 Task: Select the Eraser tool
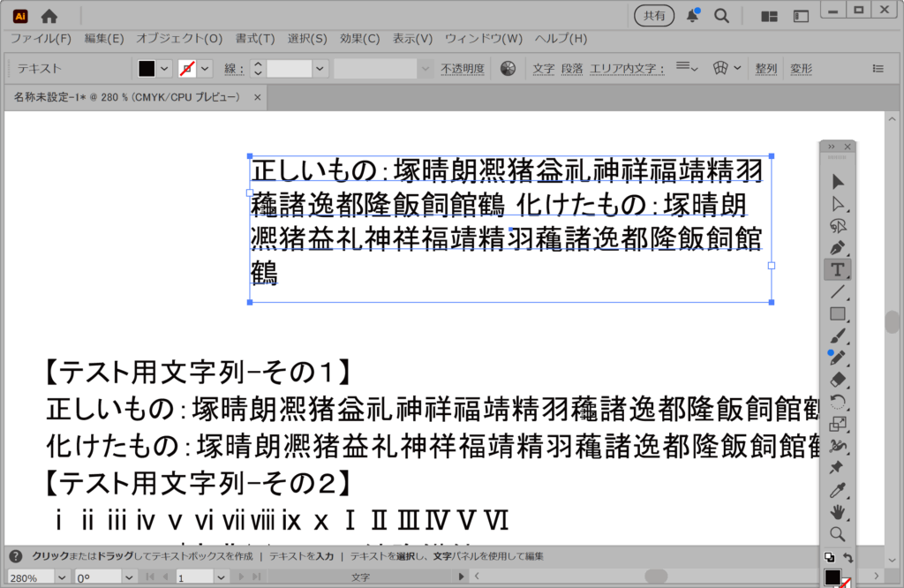coord(838,380)
